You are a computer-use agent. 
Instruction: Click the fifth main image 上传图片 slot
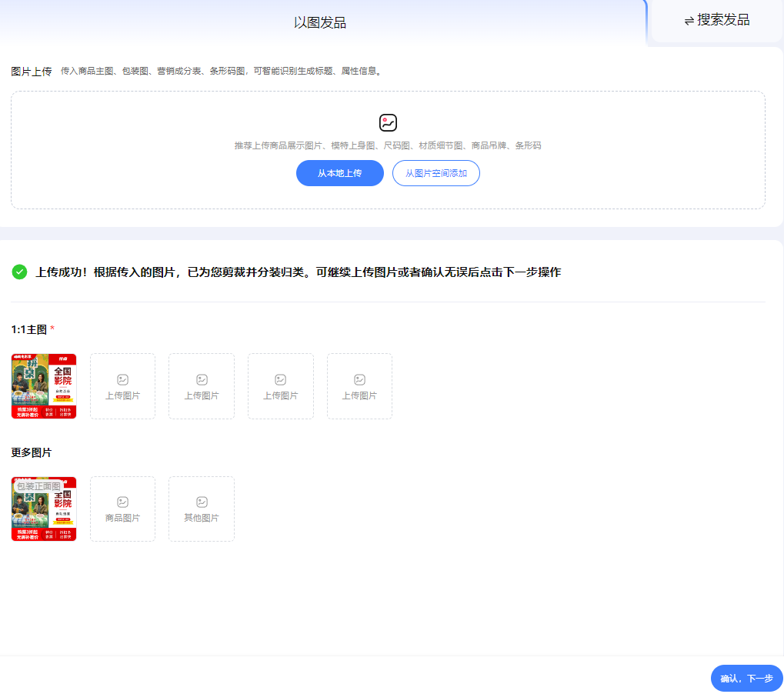tap(359, 386)
